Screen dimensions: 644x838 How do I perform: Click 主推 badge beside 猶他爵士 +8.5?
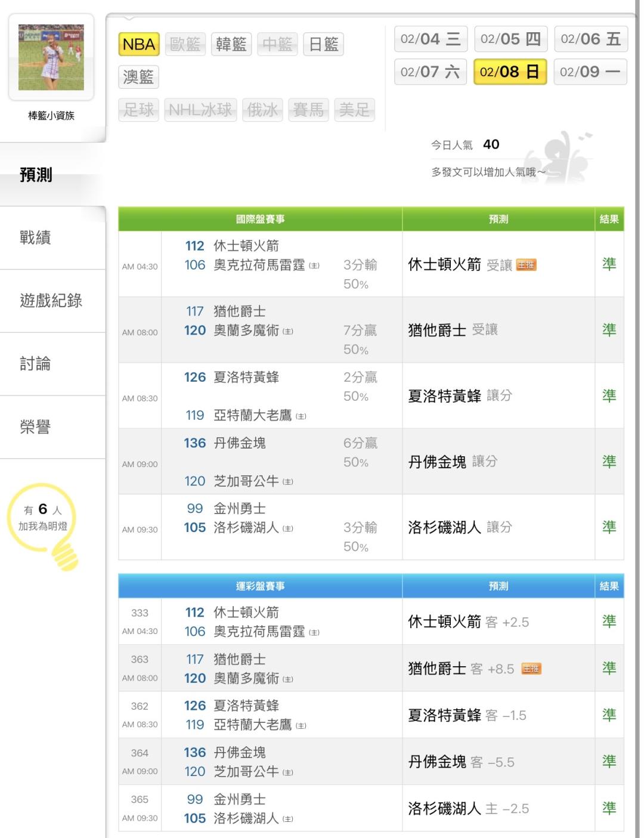pyautogui.click(x=531, y=669)
